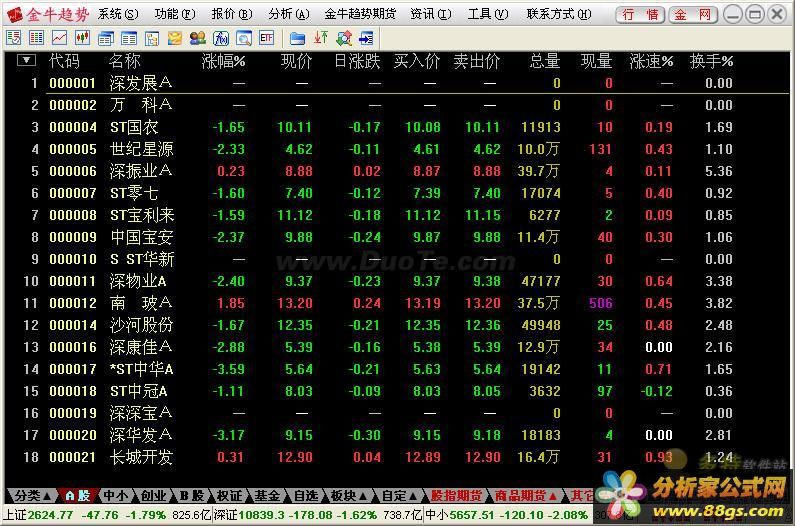The image size is (795, 526).
Task: Click the red-green up down arrows icon
Action: [321, 38]
